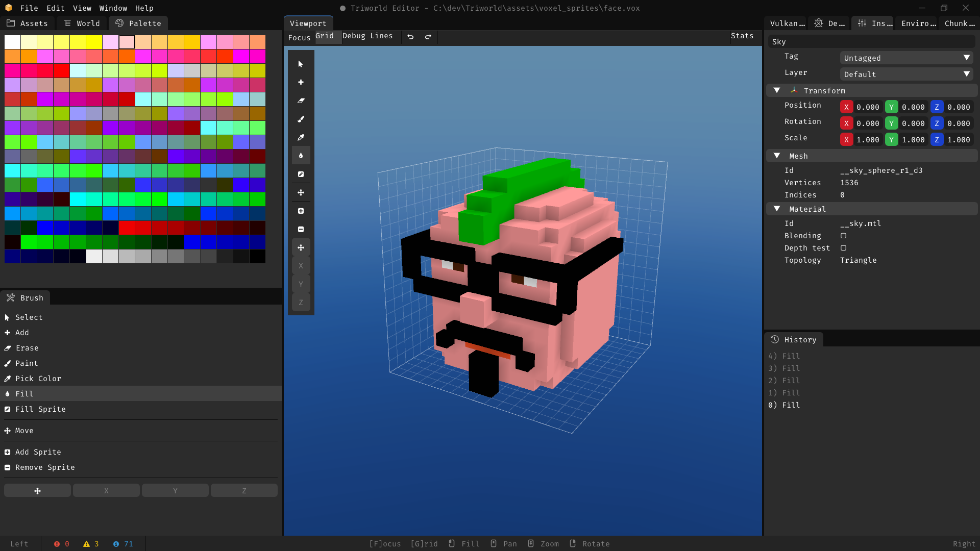Choose the eyedropper Pick Color viewport icon
Image resolution: width=980 pixels, height=551 pixels.
tap(301, 137)
